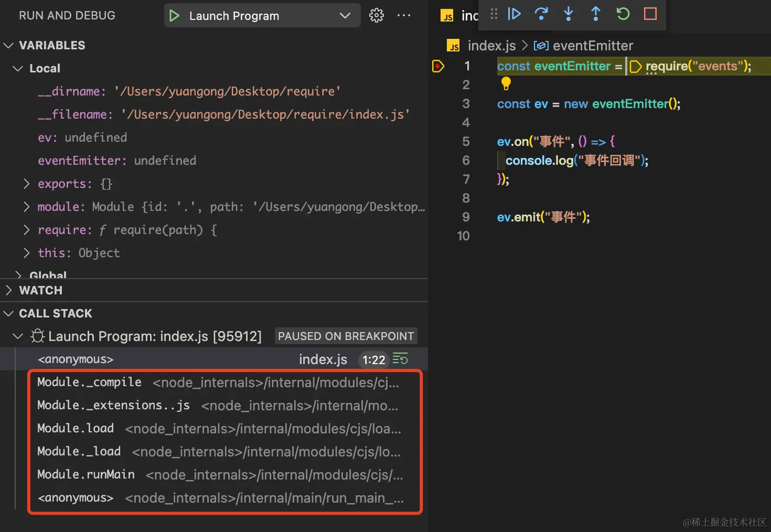
Task: Expand the this: Object variable
Action: coord(27,253)
